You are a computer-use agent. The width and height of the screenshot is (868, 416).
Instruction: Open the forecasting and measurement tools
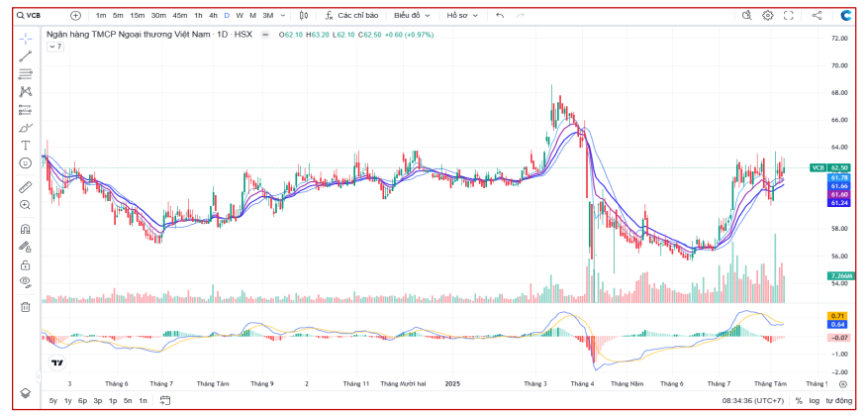26,110
